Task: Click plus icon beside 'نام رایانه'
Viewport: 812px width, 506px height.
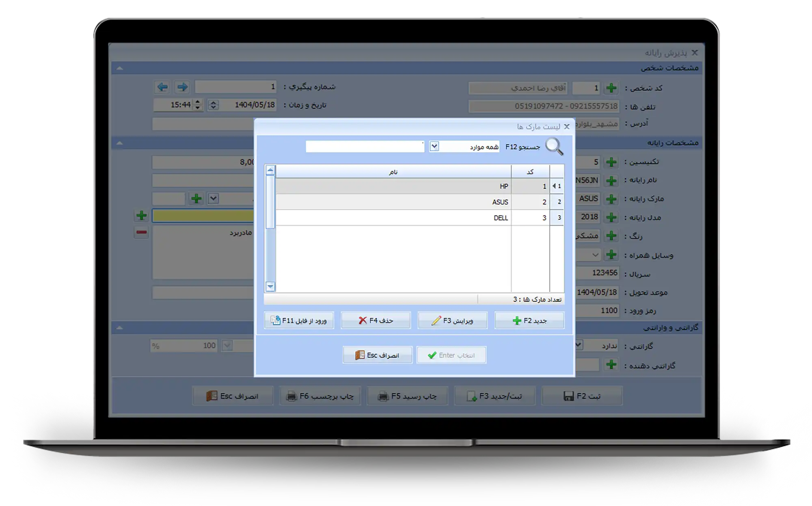Action: click(x=611, y=180)
